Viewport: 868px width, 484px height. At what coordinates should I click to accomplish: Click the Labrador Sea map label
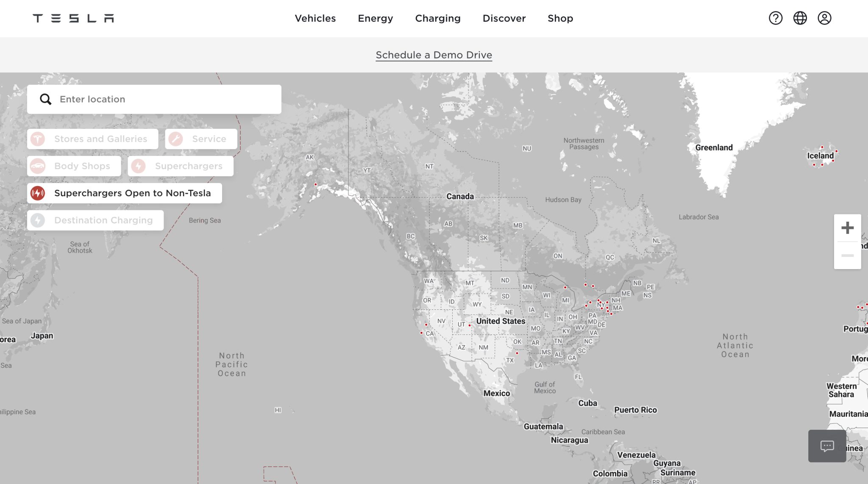tap(698, 217)
